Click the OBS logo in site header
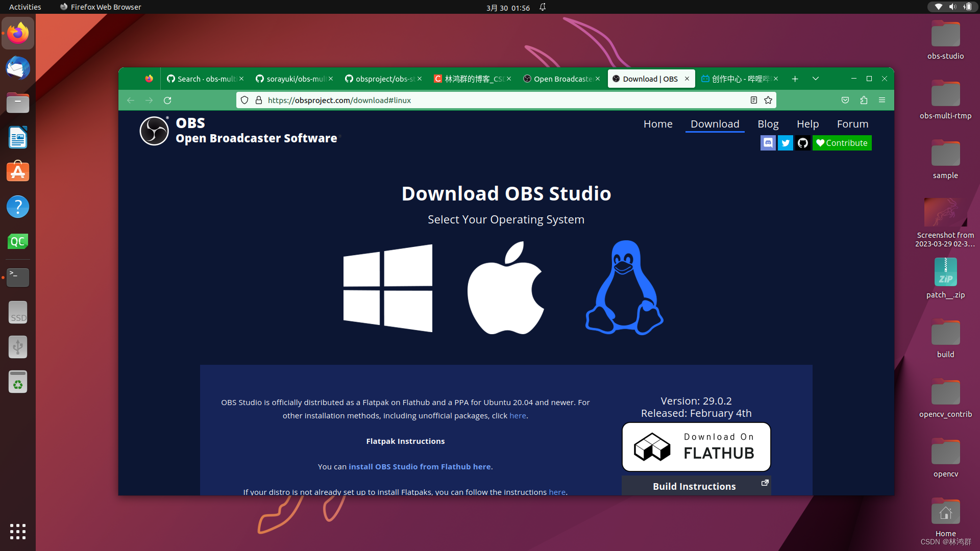This screenshot has width=980, height=551. [x=154, y=131]
